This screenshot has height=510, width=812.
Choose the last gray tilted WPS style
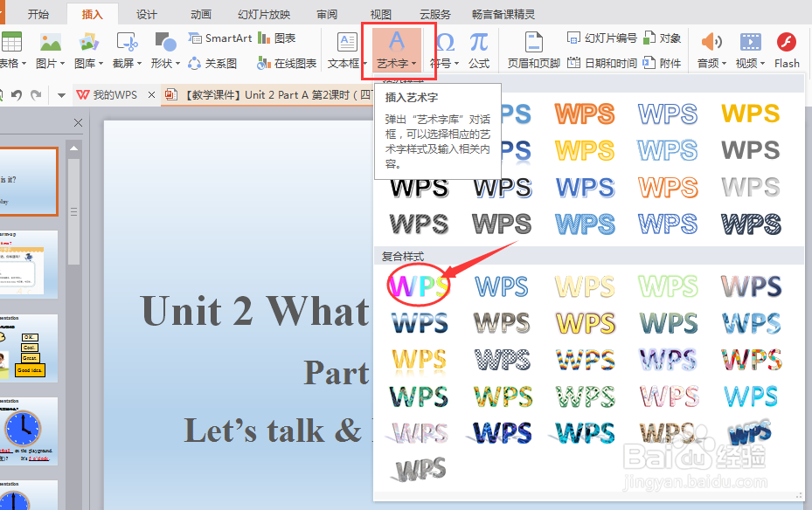click(420, 469)
